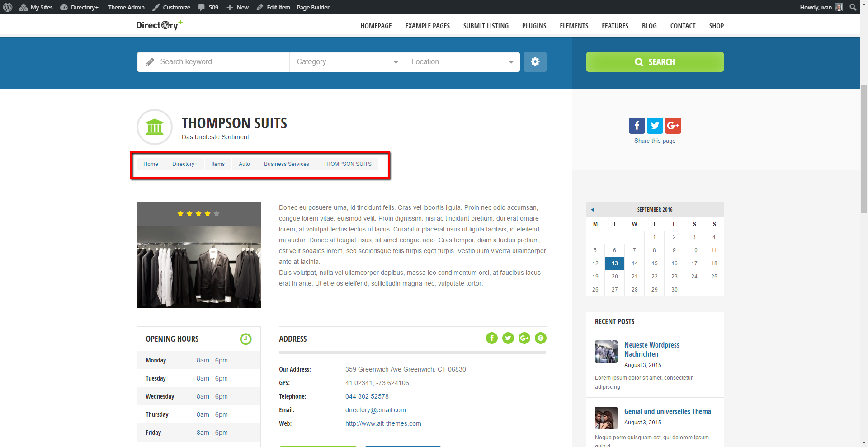Screen dimensions: 868x447
Task: Open CONTACT nav item
Action: coord(683,26)
